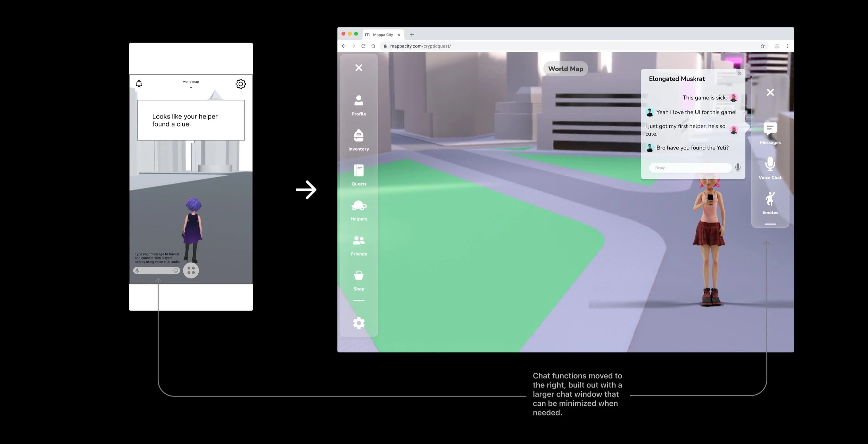Open the Shop basket icon
The image size is (868, 444).
coord(358,276)
